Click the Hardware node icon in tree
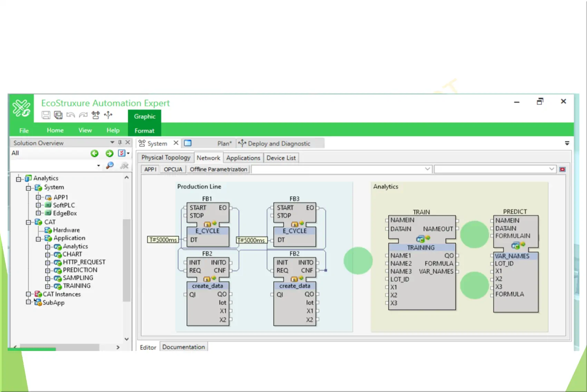The image size is (587, 392). point(48,230)
